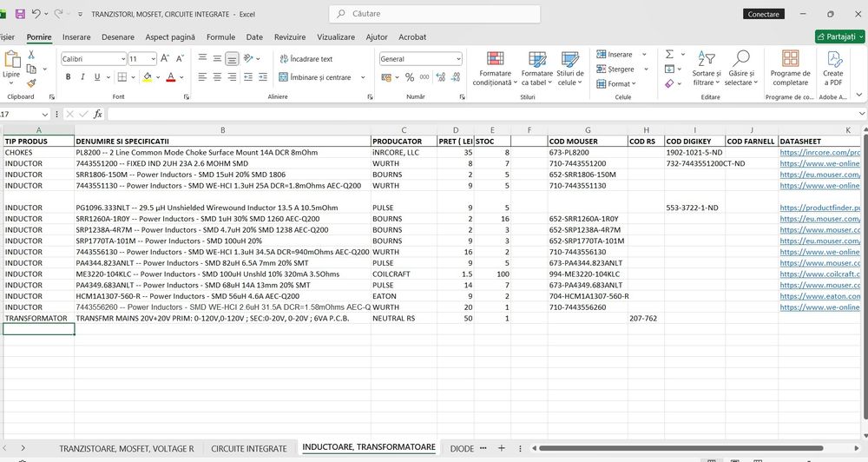Open Formatare condiționată icon
The height and width of the screenshot is (462, 868).
tap(495, 59)
